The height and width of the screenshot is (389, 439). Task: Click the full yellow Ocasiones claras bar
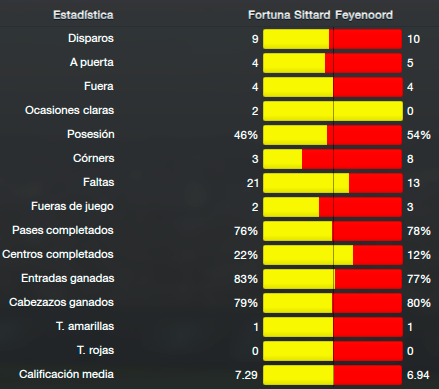(x=333, y=111)
